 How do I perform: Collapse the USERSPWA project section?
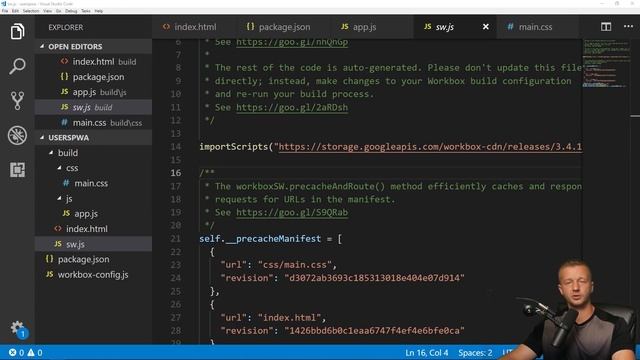93,138
